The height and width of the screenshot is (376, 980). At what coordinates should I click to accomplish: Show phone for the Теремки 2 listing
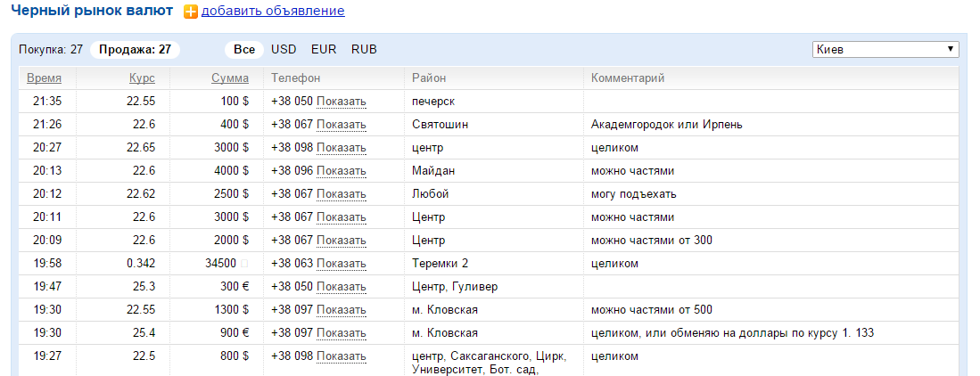point(342,264)
